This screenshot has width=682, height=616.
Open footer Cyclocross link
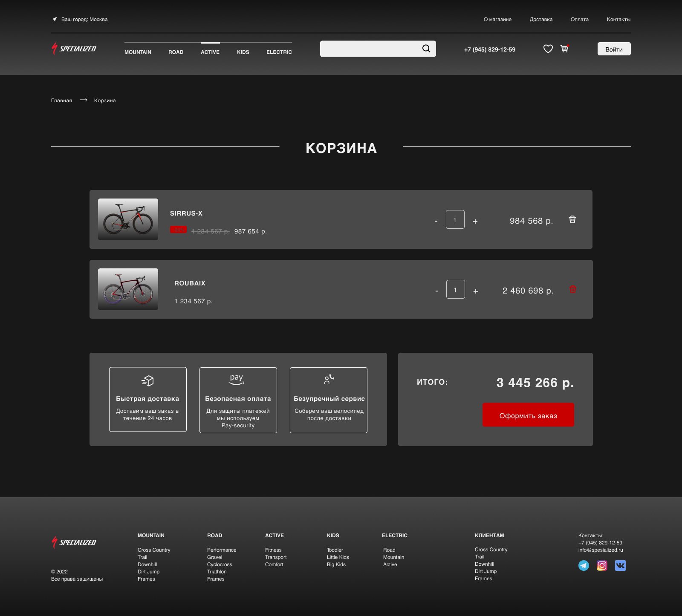coord(220,564)
